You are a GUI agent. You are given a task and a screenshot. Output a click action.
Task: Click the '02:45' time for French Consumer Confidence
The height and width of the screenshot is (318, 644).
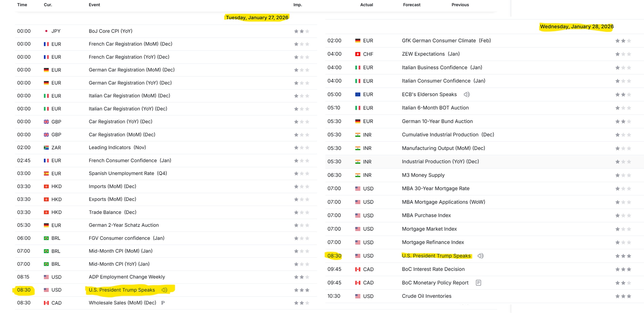(x=24, y=161)
